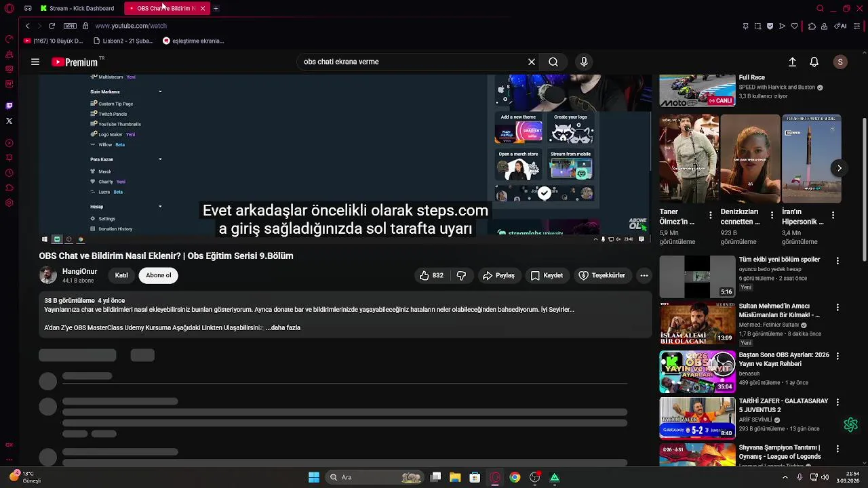Close the OBS Chat ve Bildirim tab
The image size is (868, 488).
tap(203, 8)
